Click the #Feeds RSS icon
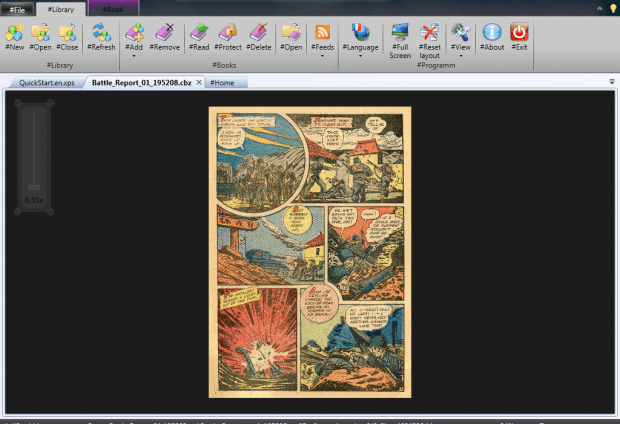Screen dimensions: 620x424 point(322,32)
